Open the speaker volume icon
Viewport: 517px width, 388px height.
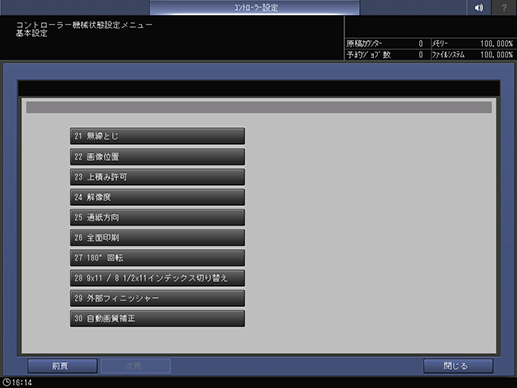click(479, 7)
